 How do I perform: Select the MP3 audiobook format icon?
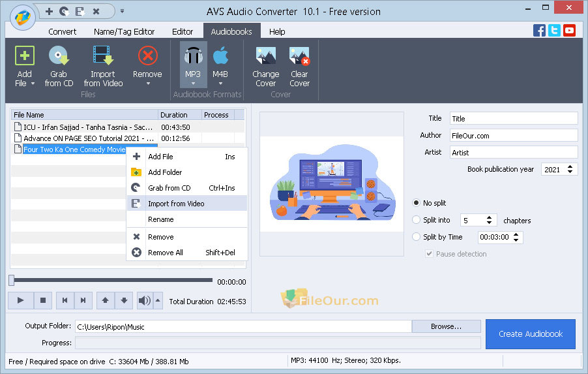point(193,56)
